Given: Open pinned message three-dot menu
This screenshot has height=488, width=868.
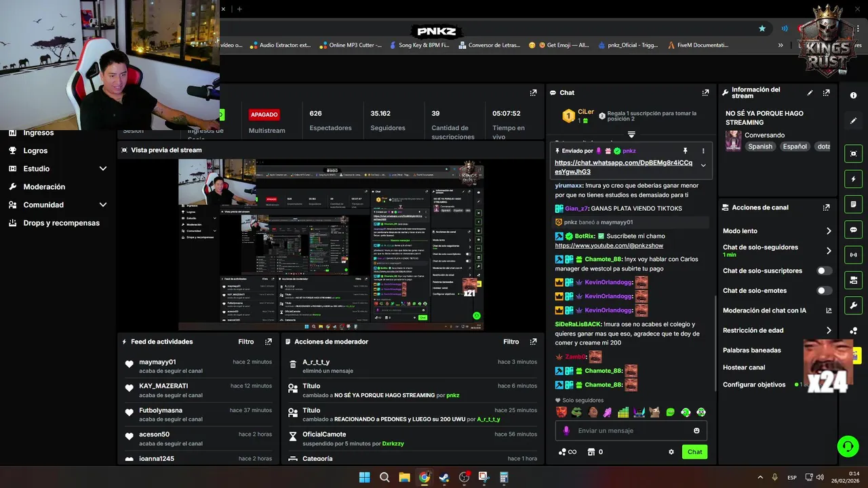Looking at the screenshot, I should tap(703, 150).
